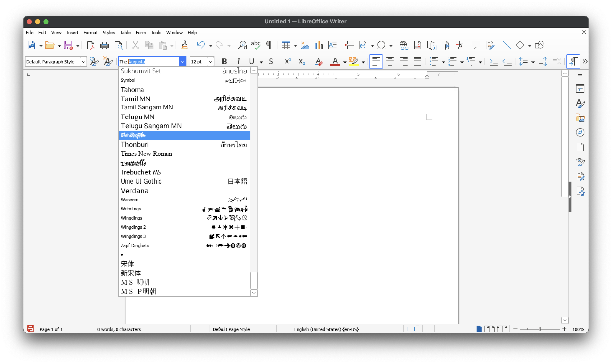The image size is (612, 364).
Task: Enable centered text alignment
Action: click(390, 62)
